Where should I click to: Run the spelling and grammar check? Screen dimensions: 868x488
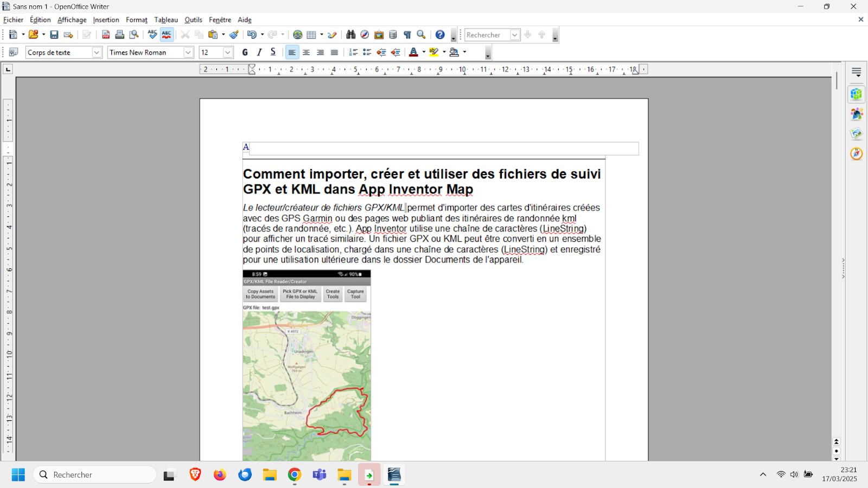pyautogui.click(x=152, y=35)
